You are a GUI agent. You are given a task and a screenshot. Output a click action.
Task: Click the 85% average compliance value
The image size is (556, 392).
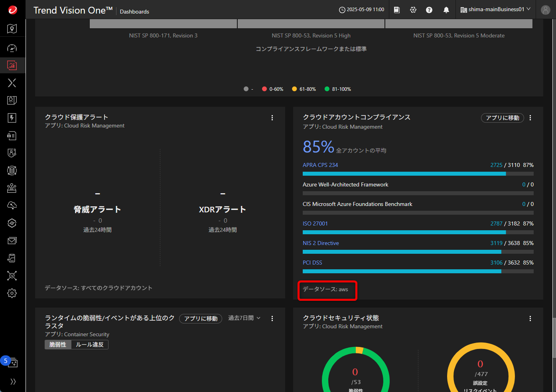point(318,147)
